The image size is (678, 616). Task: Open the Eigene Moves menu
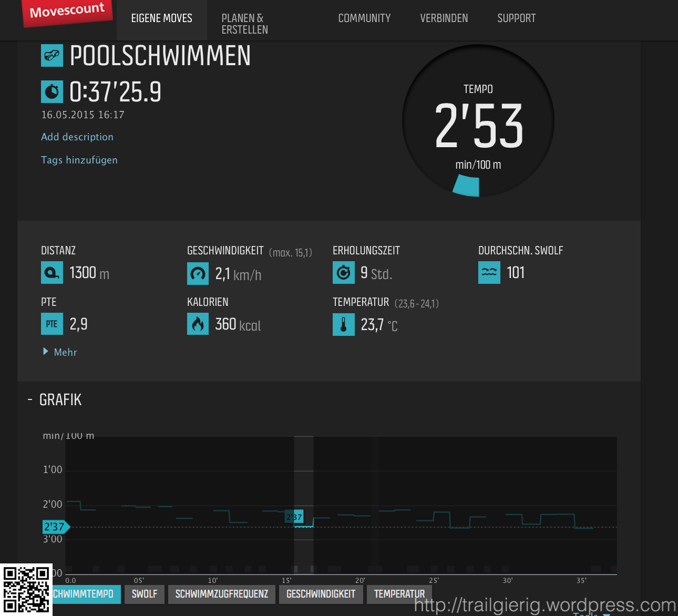(x=161, y=18)
